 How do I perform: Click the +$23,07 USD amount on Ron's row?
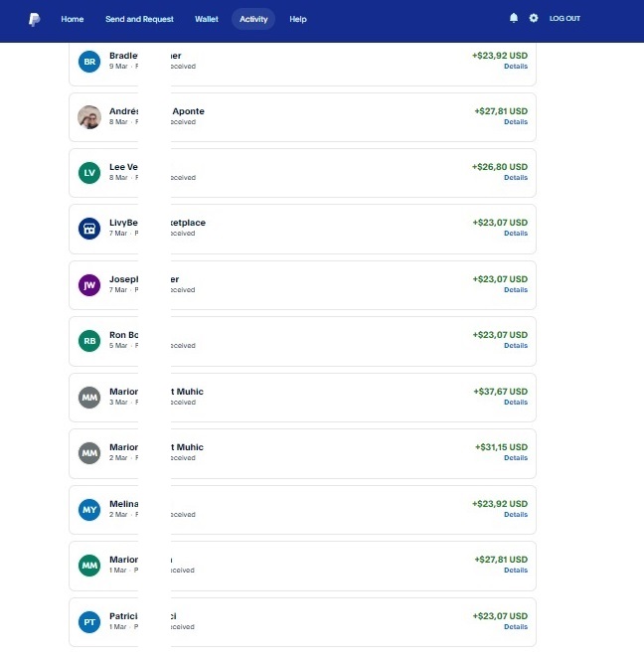tap(500, 335)
